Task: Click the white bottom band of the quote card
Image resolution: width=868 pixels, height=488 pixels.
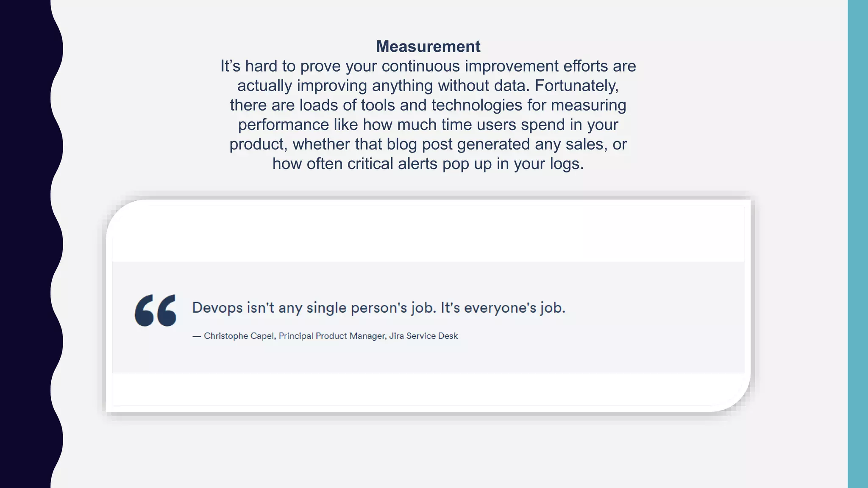Action: pyautogui.click(x=428, y=390)
